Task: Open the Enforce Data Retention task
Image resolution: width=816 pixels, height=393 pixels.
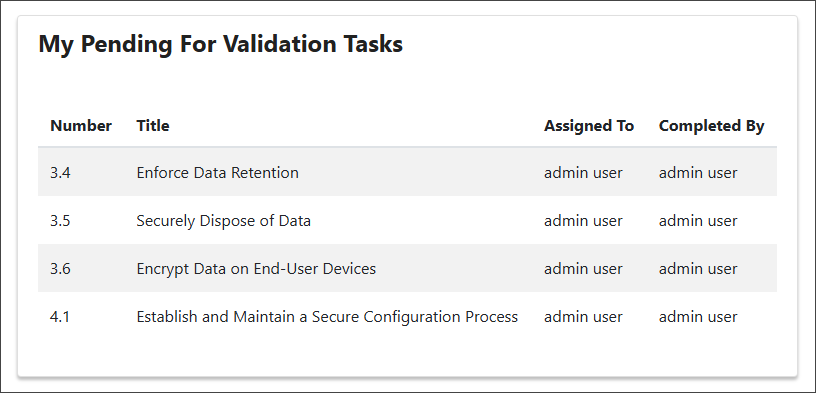Action: [218, 173]
